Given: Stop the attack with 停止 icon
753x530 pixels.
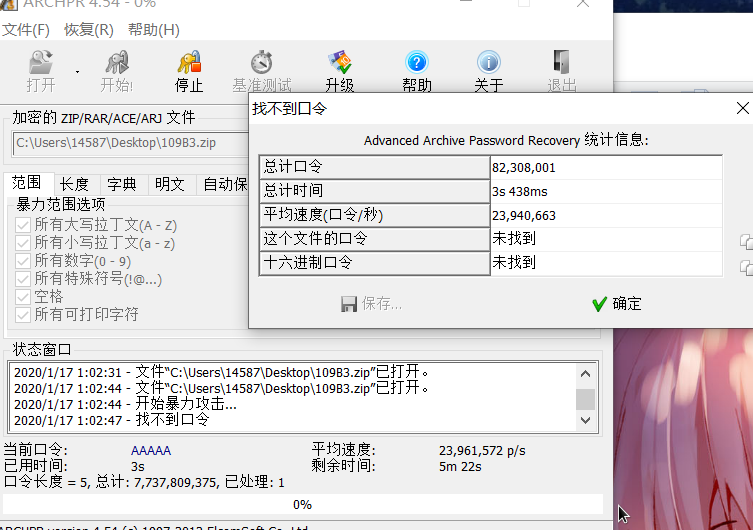Looking at the screenshot, I should click(x=189, y=62).
